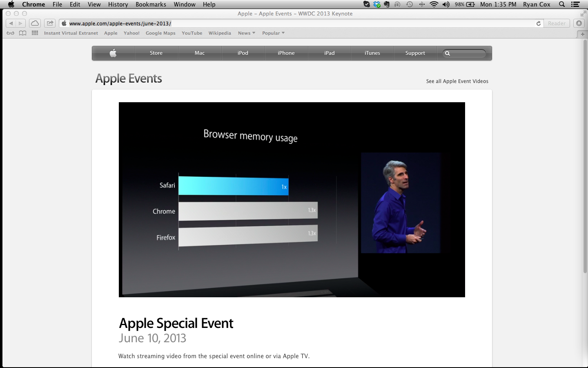Open the Bookmarks book icon

23,33
